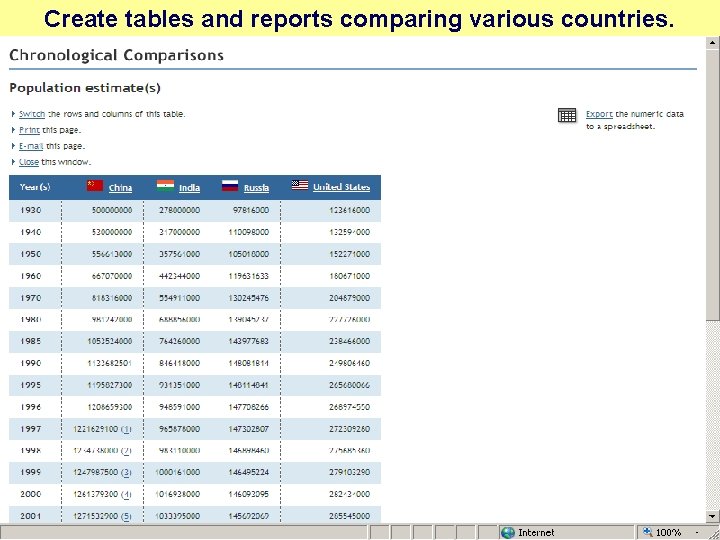Click United States 1970 value 204879000
Image resolution: width=720 pixels, height=540 pixels.
349,298
